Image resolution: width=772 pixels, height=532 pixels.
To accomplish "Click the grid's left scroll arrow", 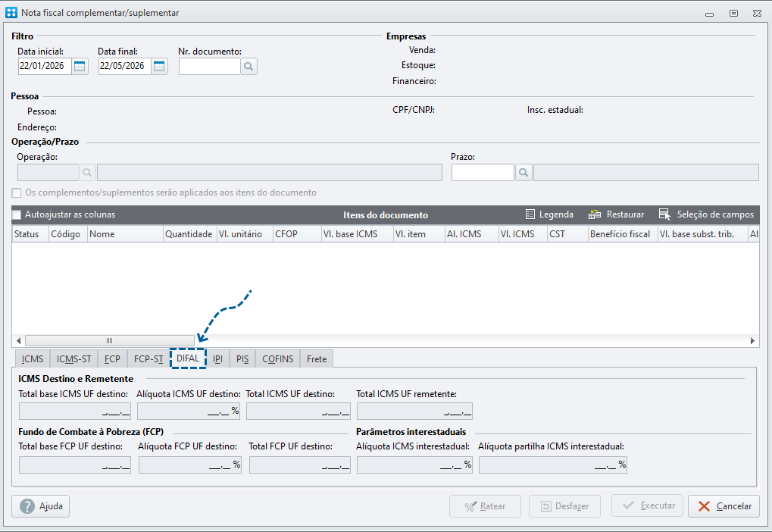I will (x=18, y=340).
